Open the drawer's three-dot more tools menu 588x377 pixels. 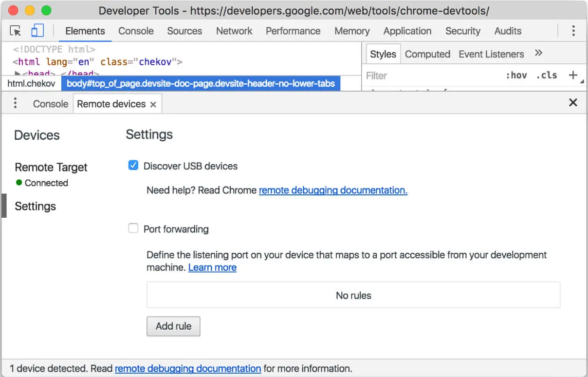click(x=16, y=103)
